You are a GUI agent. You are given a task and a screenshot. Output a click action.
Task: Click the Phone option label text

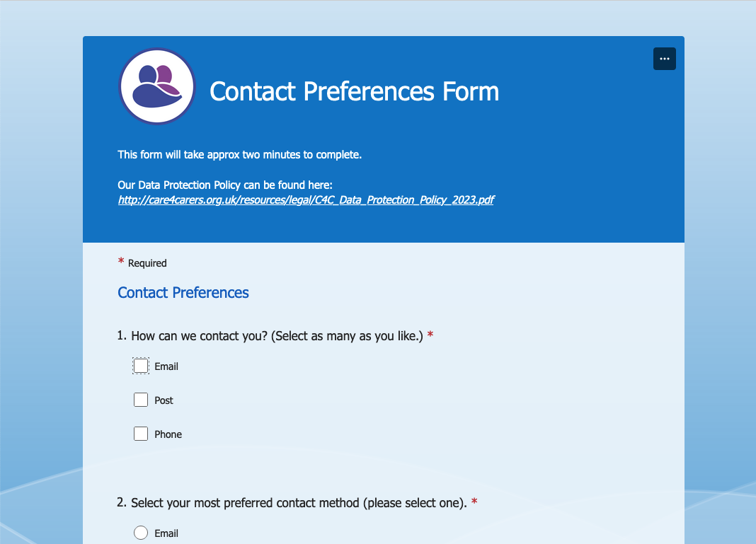tap(168, 434)
